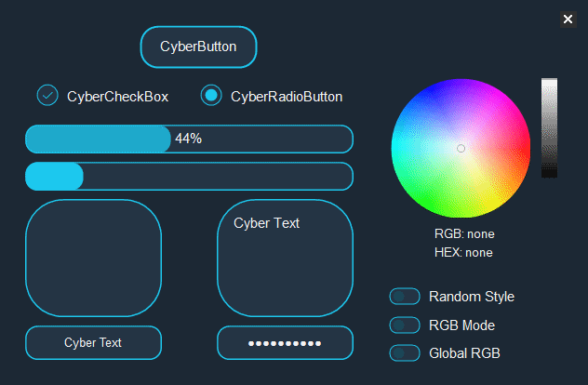Screen dimensions: 588x385
Task: Click the progress bar showing 44%
Action: click(x=189, y=139)
